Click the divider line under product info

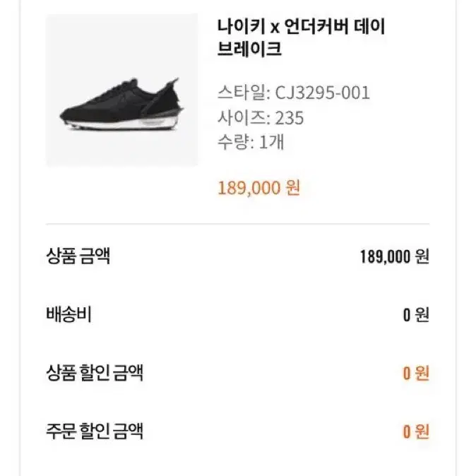(238, 224)
